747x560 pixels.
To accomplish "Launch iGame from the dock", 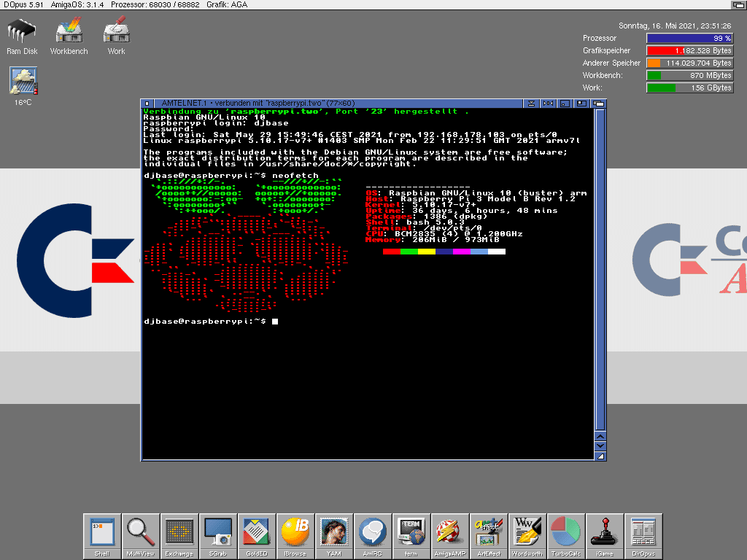I will pyautogui.click(x=605, y=536).
